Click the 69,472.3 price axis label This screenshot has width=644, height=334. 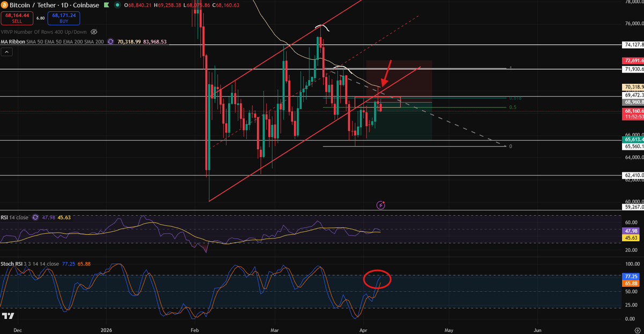pos(633,95)
